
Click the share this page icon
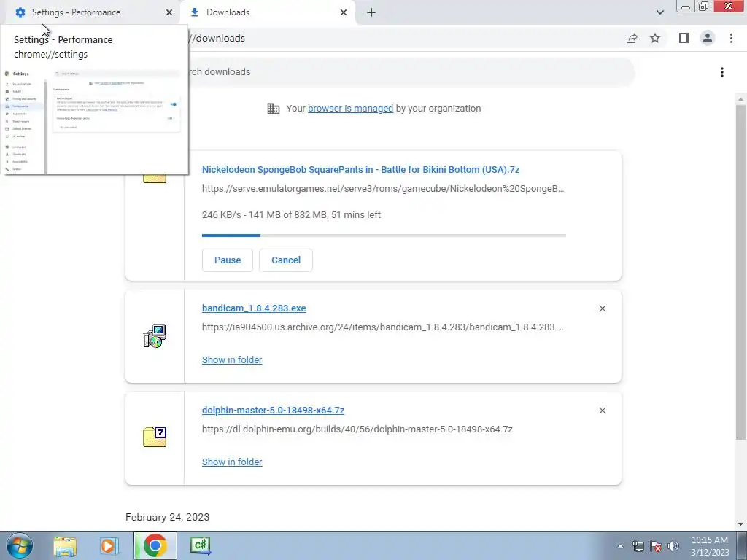[x=632, y=38]
